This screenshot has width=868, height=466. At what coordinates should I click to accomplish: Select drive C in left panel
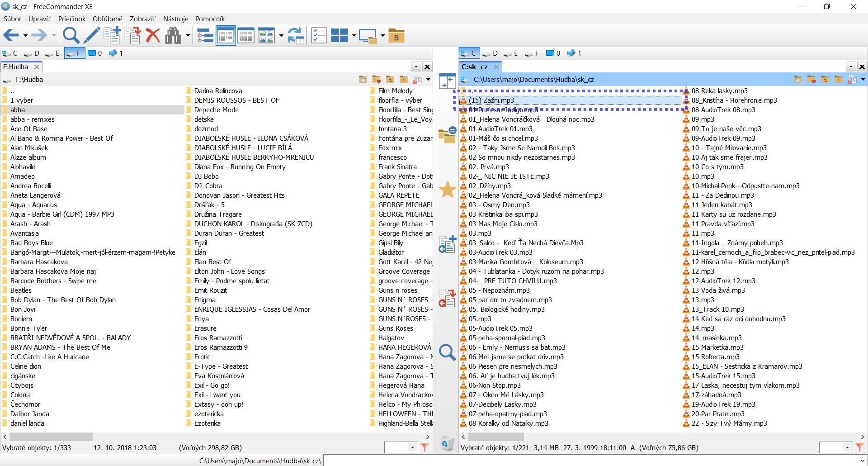(10, 53)
